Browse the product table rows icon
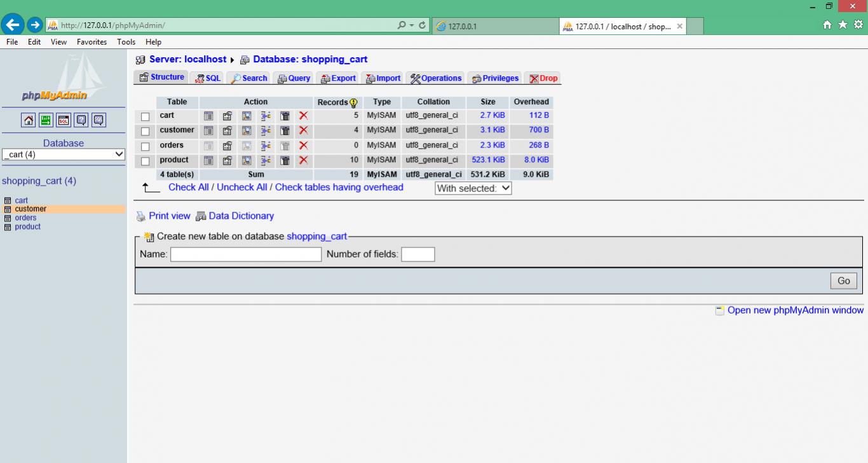 (x=208, y=160)
